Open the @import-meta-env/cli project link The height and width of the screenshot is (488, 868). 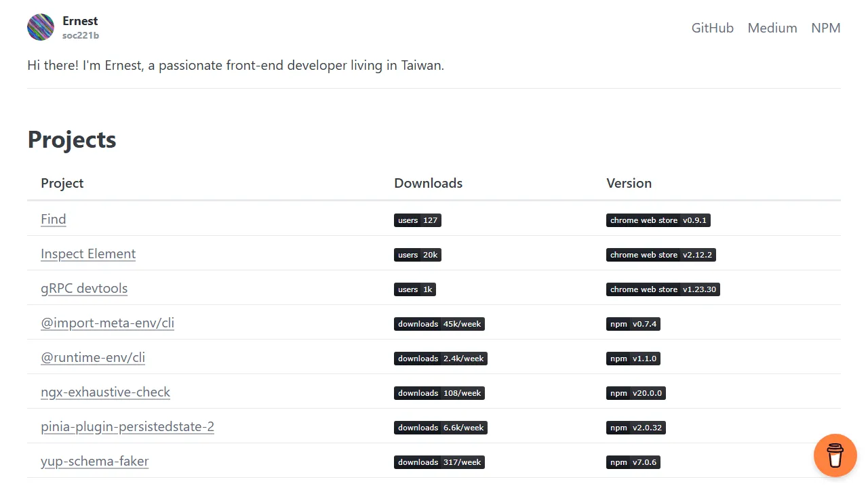(x=107, y=323)
